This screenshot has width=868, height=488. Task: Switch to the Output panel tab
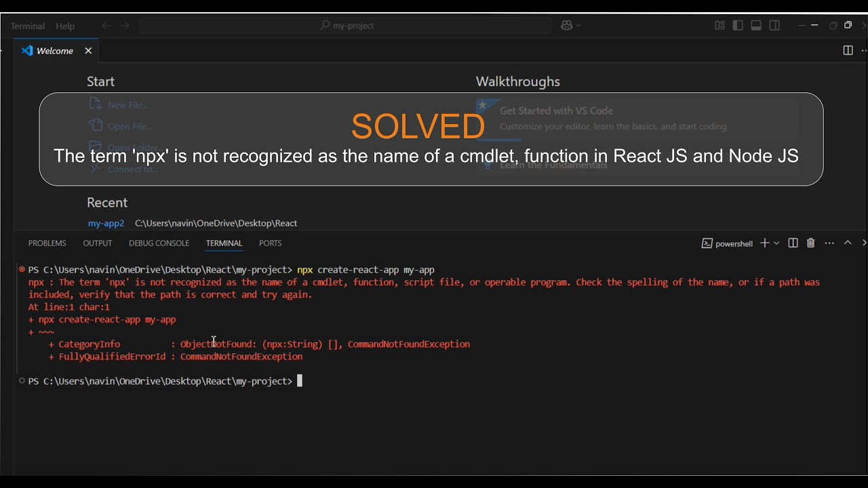(x=98, y=243)
